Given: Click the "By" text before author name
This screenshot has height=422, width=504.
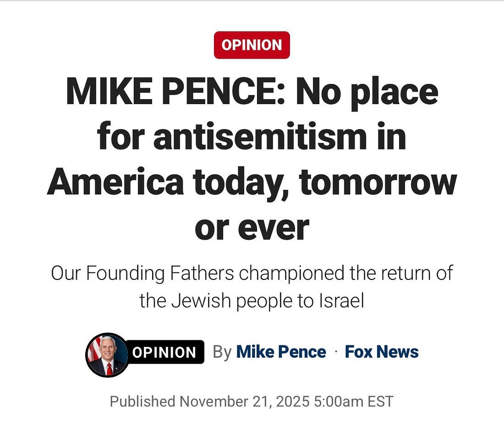Looking at the screenshot, I should click(222, 352).
